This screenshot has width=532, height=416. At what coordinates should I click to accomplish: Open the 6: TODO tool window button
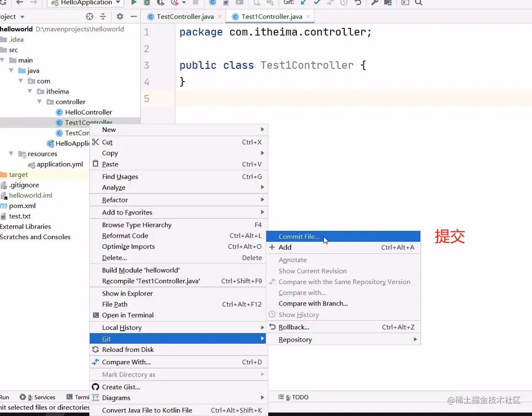(293, 397)
